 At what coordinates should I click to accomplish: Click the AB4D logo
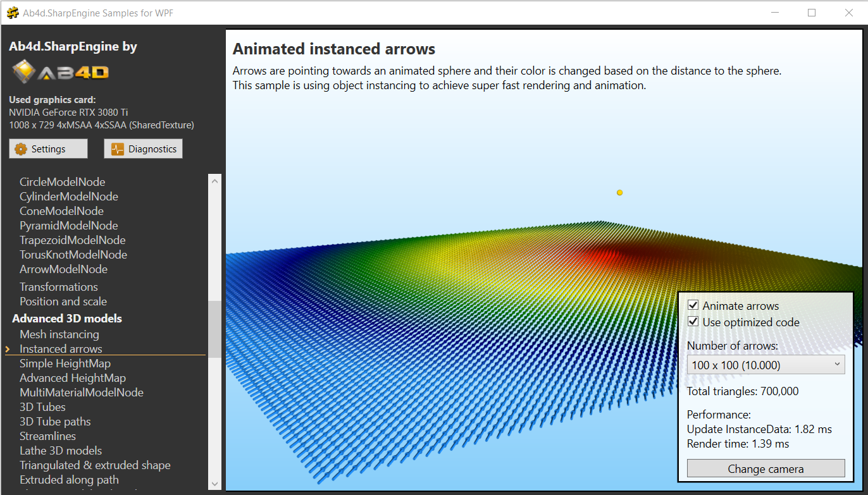click(60, 72)
